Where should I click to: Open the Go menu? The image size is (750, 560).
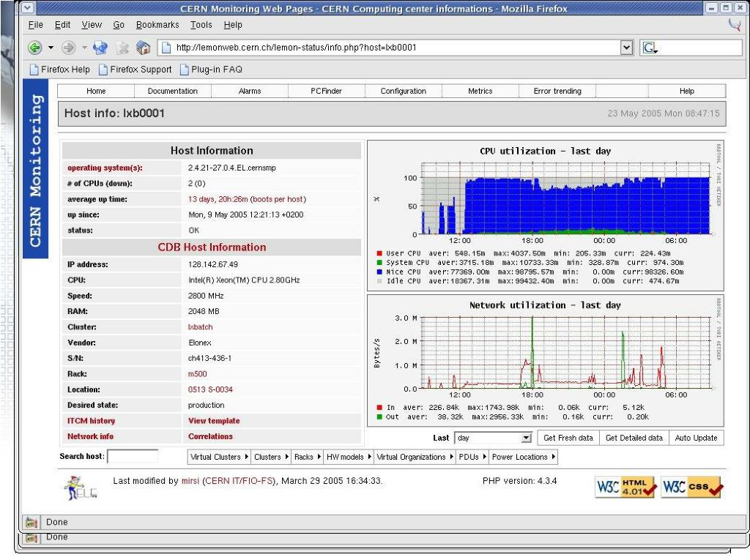click(x=119, y=25)
